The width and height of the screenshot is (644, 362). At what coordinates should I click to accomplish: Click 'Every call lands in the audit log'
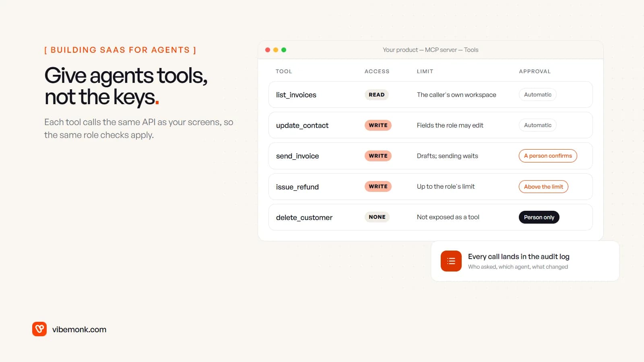(518, 257)
